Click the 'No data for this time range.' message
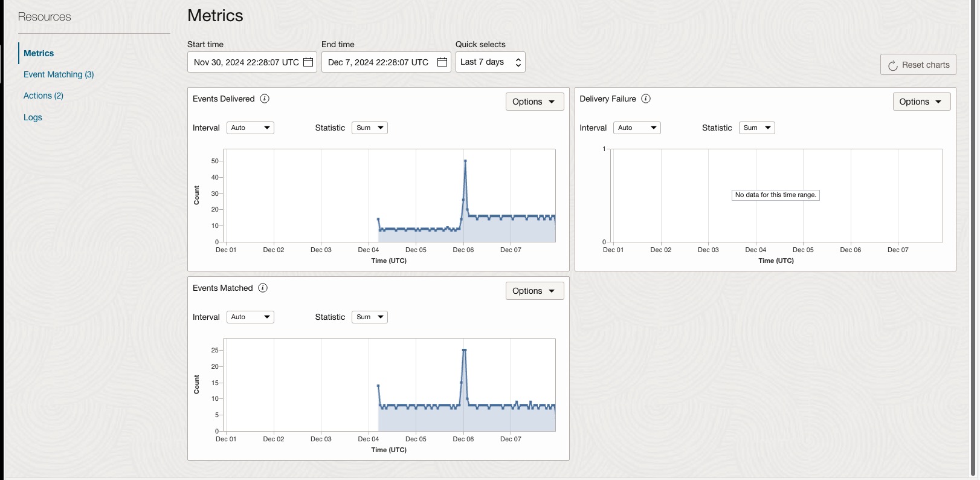The image size is (980, 480). [x=776, y=195]
